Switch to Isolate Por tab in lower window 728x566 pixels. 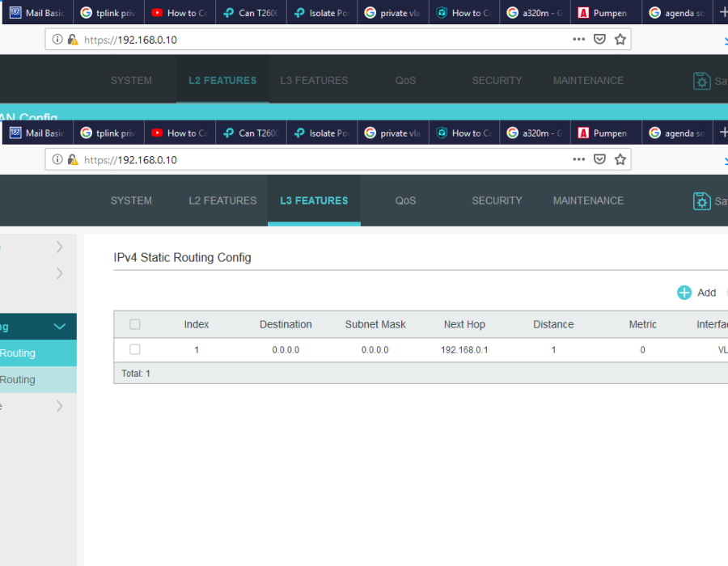[322, 133]
